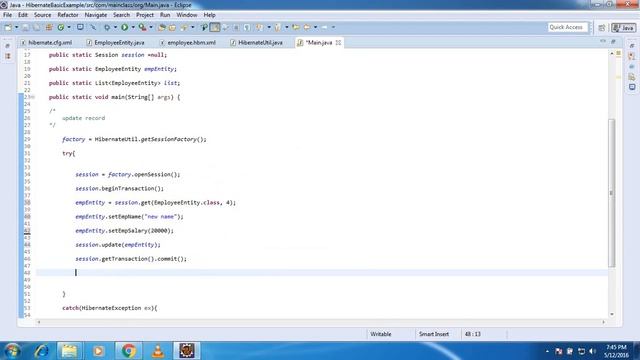Open the Previous Annotation dropdown arrow
640x360 pixels.
coord(287,27)
